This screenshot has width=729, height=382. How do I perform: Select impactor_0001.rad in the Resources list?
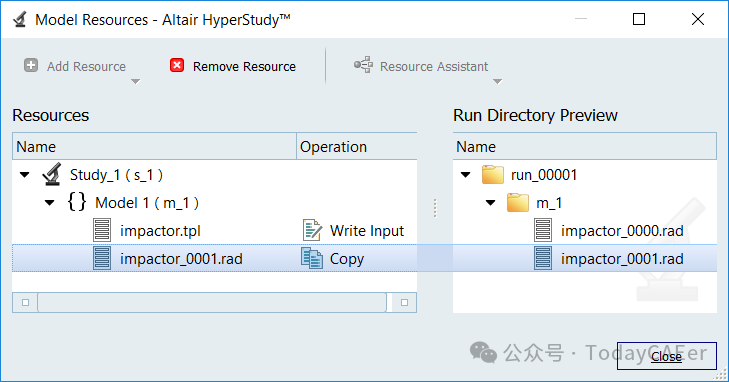[181, 259]
